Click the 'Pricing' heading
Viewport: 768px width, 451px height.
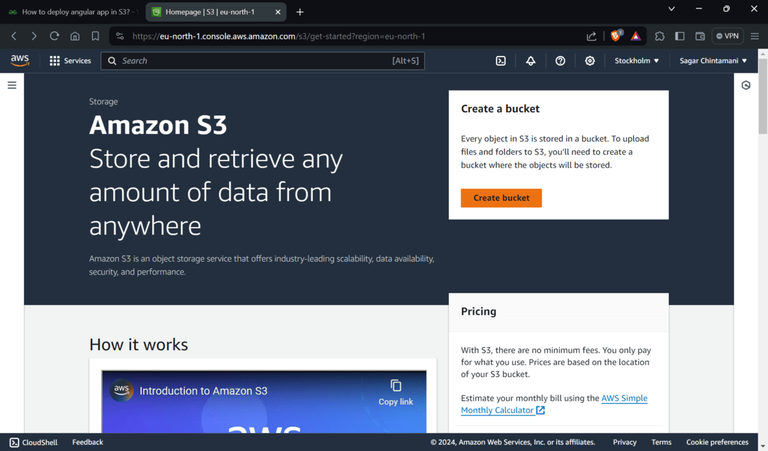coord(479,311)
